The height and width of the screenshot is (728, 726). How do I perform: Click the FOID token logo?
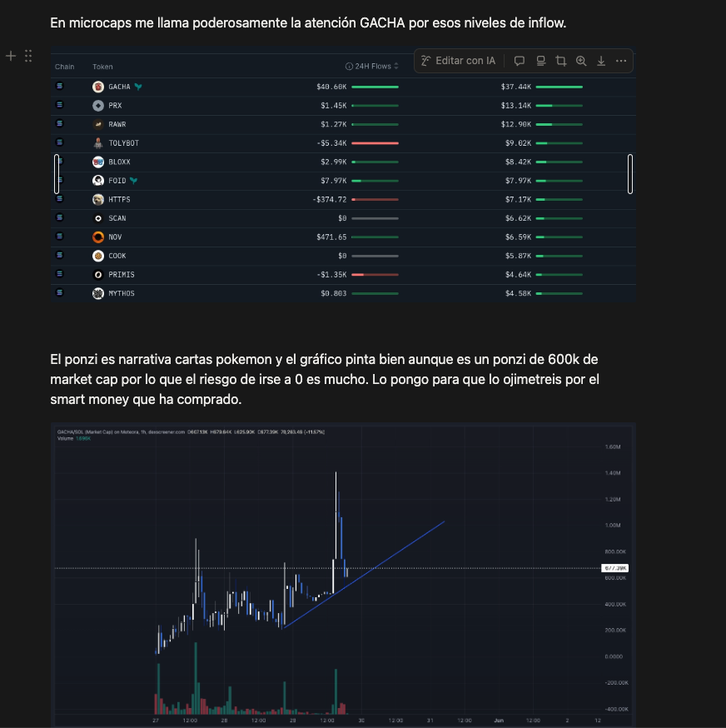[x=98, y=181]
